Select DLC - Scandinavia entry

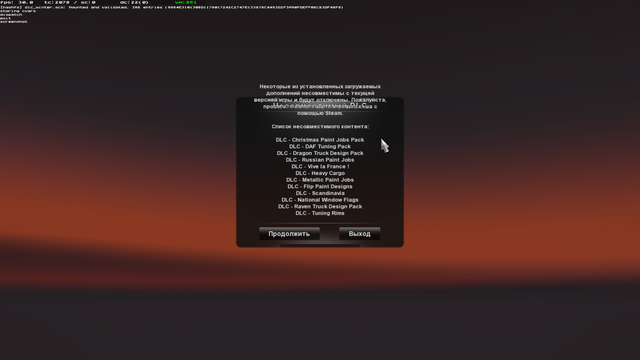[x=320, y=193]
